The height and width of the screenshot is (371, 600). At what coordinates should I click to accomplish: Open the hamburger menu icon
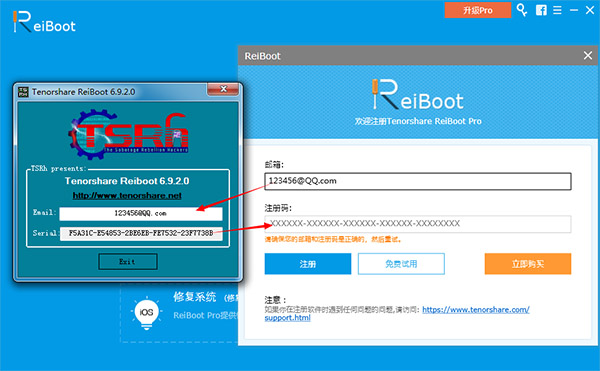558,10
